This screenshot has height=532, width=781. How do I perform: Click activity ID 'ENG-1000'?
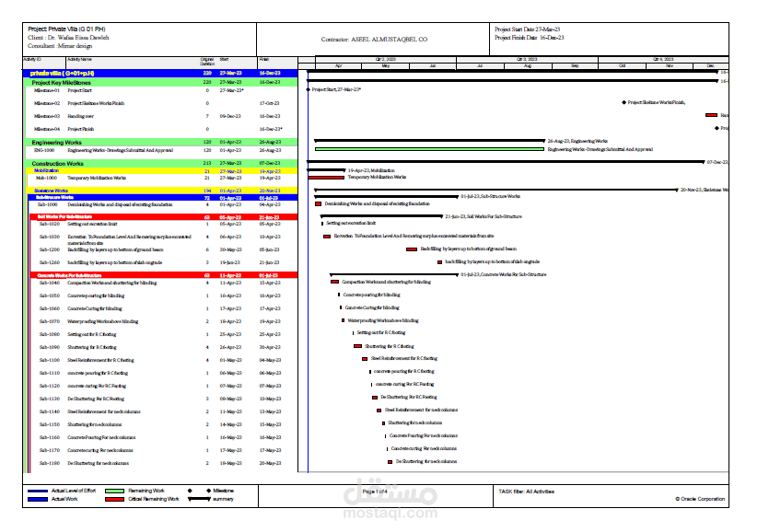coord(44,150)
